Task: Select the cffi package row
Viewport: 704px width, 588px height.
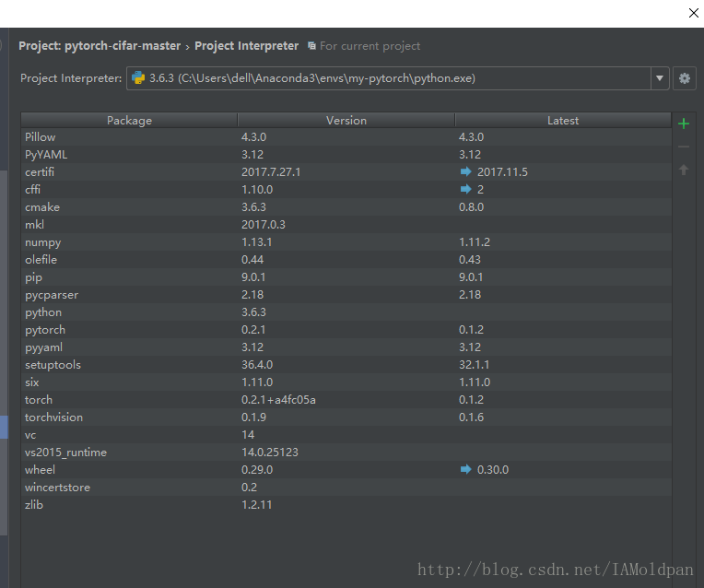Action: point(346,190)
